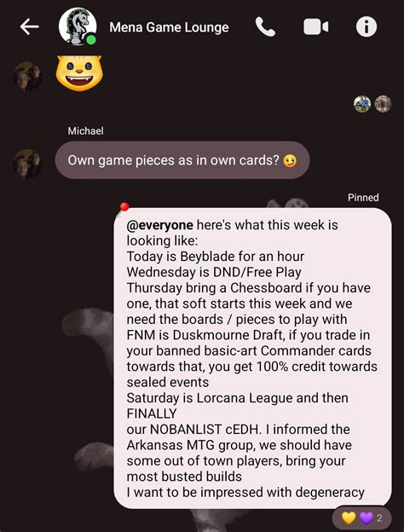Image resolution: width=404 pixels, height=532 pixels.
Task: Tap the back arrow icon
Action: point(30,26)
